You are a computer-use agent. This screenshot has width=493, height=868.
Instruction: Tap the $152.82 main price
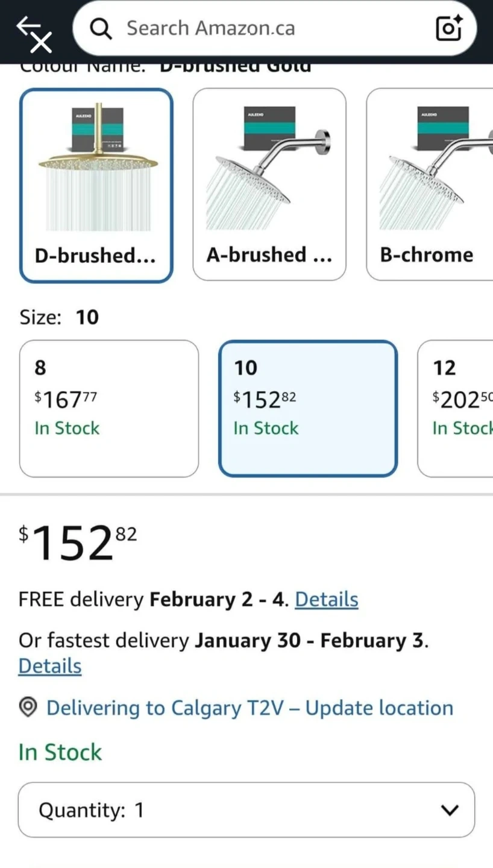[78, 542]
